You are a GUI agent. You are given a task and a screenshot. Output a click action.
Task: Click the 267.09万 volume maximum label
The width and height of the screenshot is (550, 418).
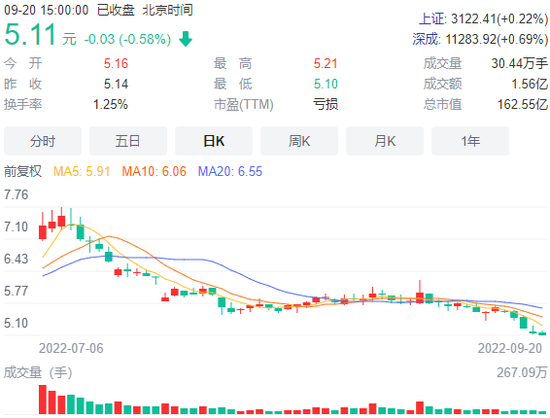point(522,372)
